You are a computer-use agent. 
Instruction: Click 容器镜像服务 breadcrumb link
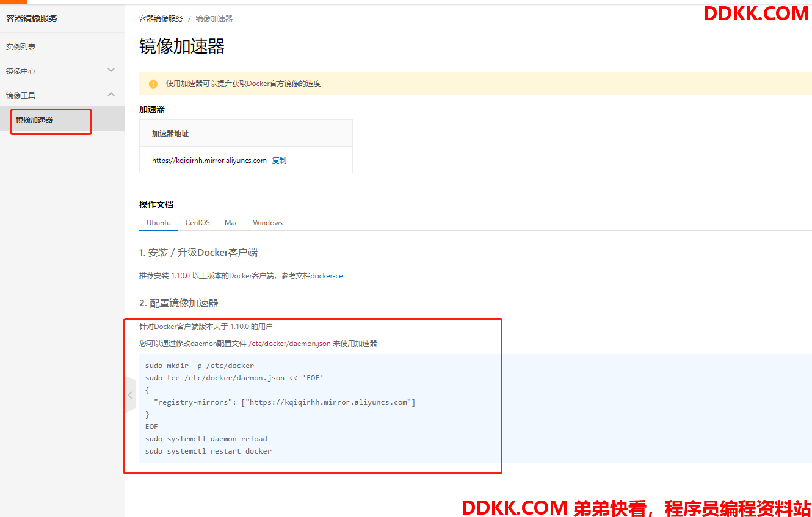click(x=161, y=19)
